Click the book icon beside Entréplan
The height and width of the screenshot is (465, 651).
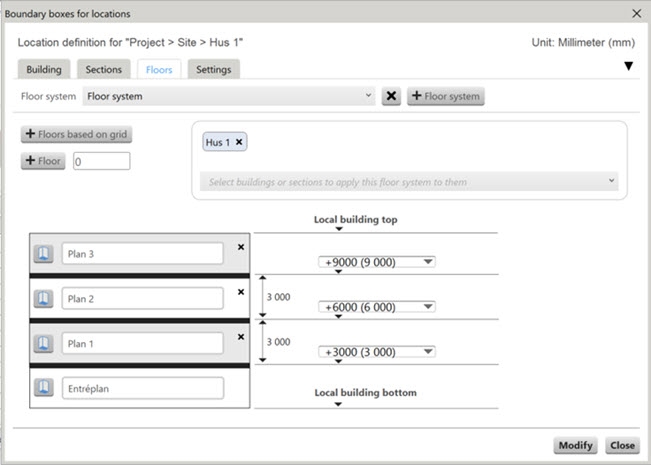[44, 387]
